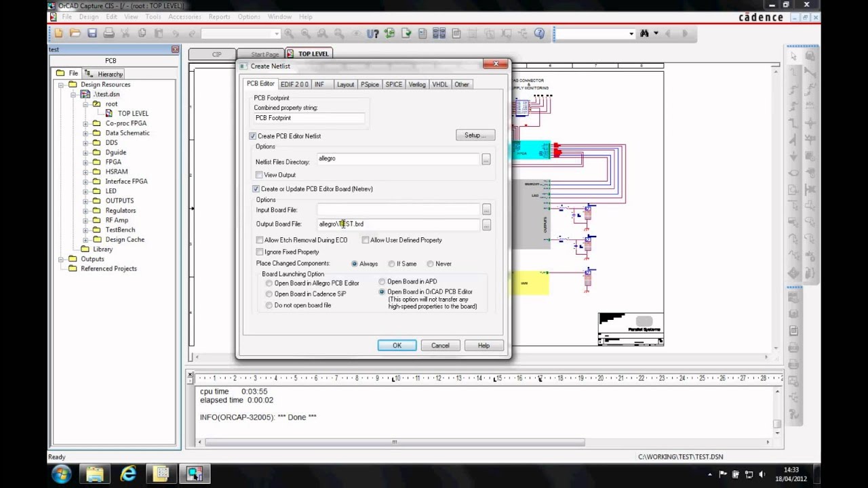Open the Start Page document tab

(264, 54)
